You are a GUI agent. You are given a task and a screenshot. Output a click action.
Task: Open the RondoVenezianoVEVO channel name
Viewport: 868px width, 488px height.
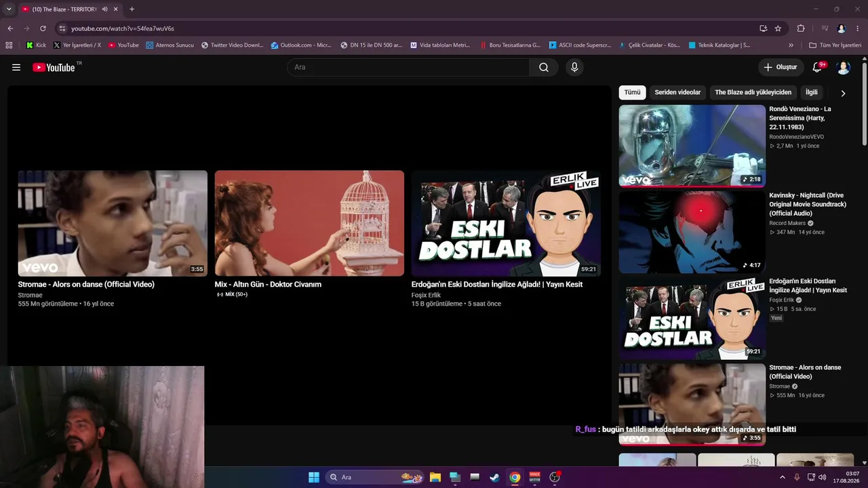point(796,137)
